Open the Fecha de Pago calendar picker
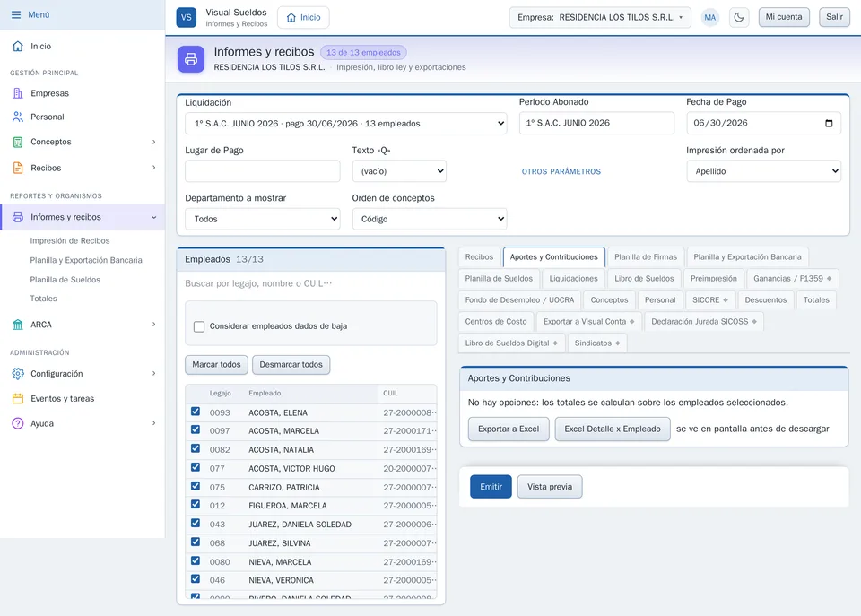The height and width of the screenshot is (616, 861). click(829, 123)
